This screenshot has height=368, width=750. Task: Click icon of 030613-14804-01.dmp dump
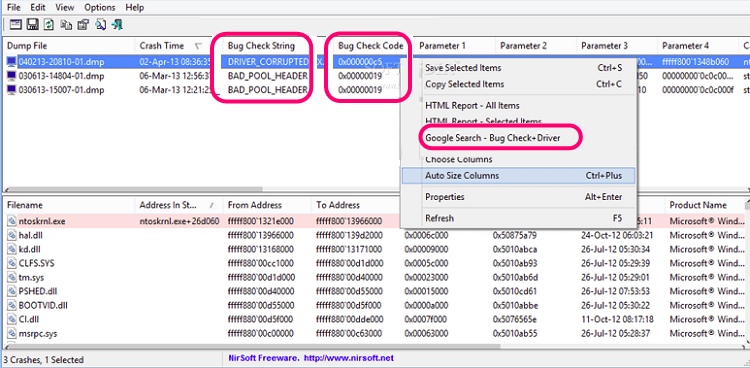[x=11, y=76]
